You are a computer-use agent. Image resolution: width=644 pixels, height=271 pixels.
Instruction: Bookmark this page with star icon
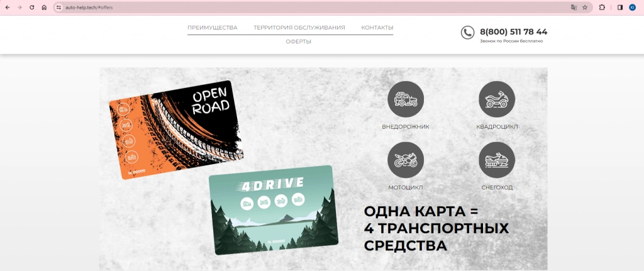585,8
